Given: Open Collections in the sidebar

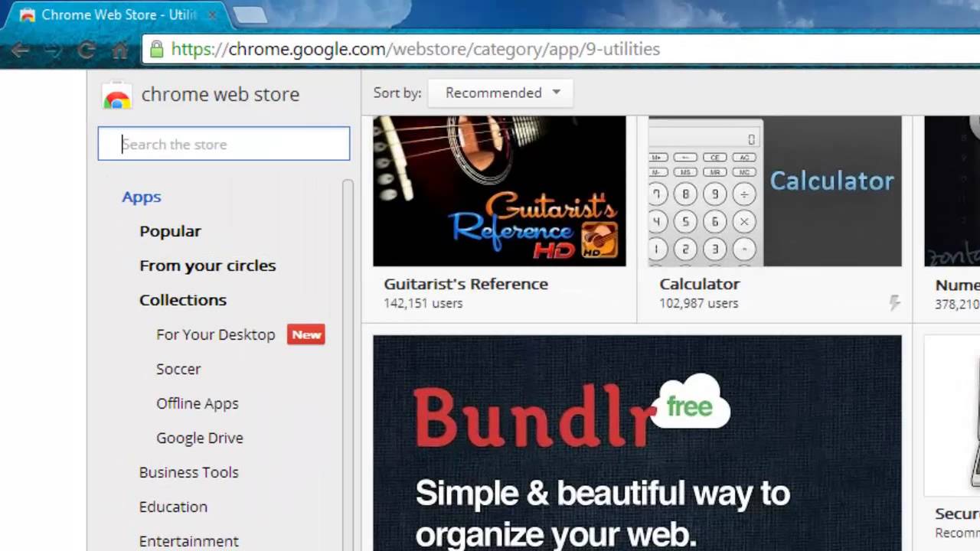Looking at the screenshot, I should [x=183, y=300].
